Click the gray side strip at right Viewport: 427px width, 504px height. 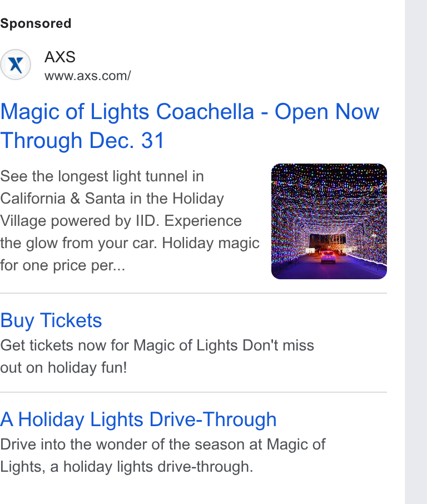coord(416,252)
